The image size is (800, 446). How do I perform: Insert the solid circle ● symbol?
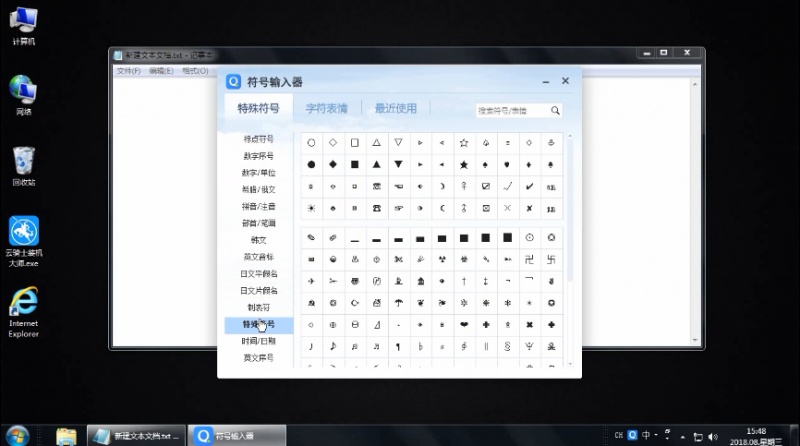coord(311,164)
